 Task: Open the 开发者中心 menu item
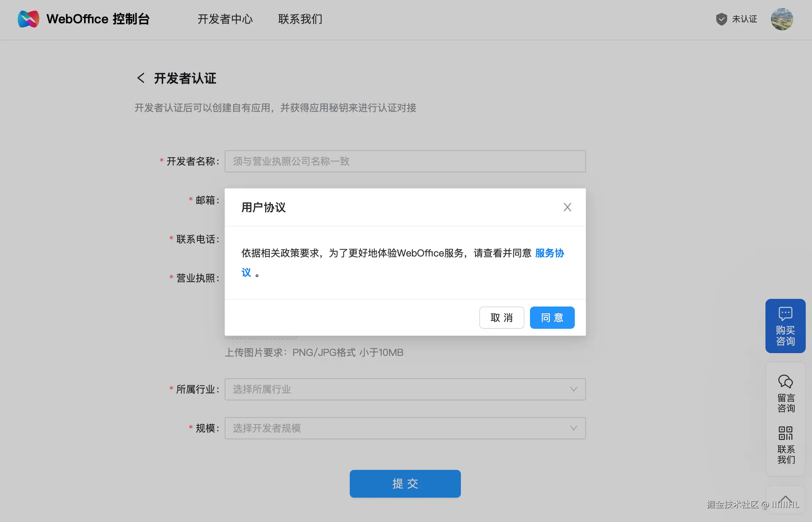coord(225,19)
